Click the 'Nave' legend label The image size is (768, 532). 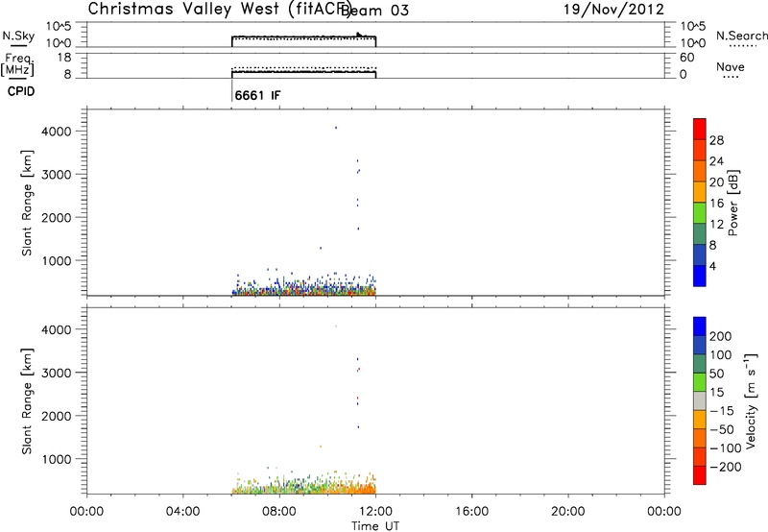click(731, 66)
